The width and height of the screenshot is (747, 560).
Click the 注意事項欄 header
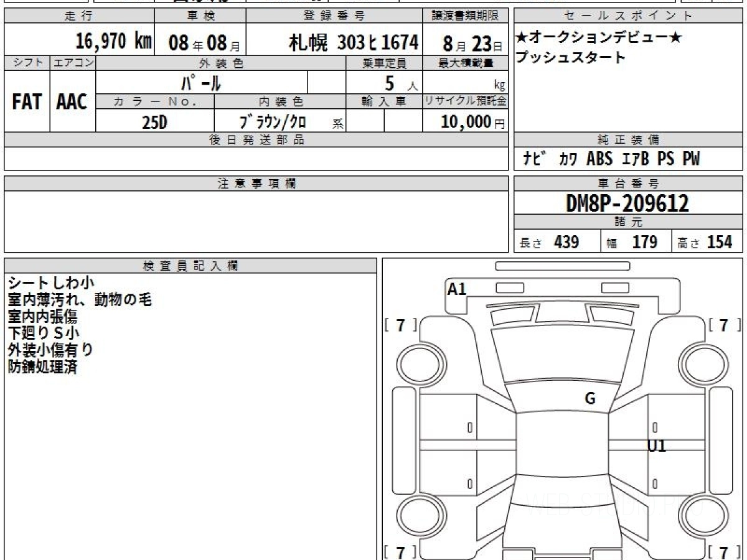click(256, 184)
